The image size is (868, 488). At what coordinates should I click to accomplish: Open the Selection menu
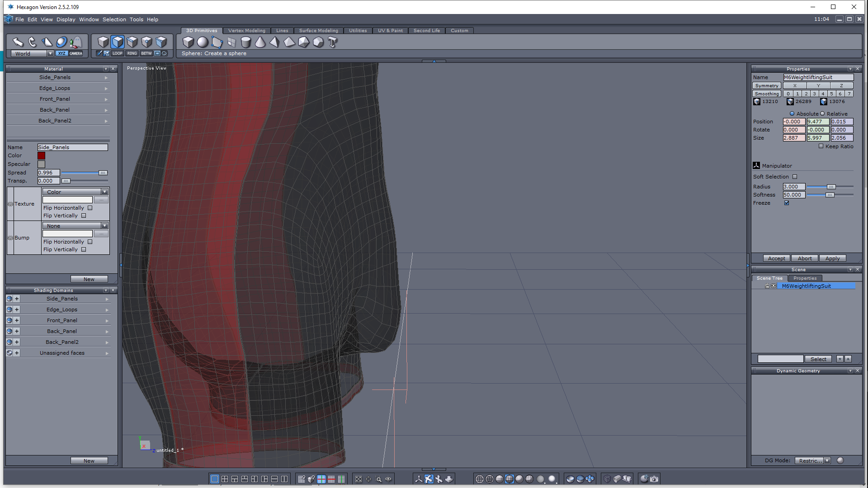(x=114, y=19)
